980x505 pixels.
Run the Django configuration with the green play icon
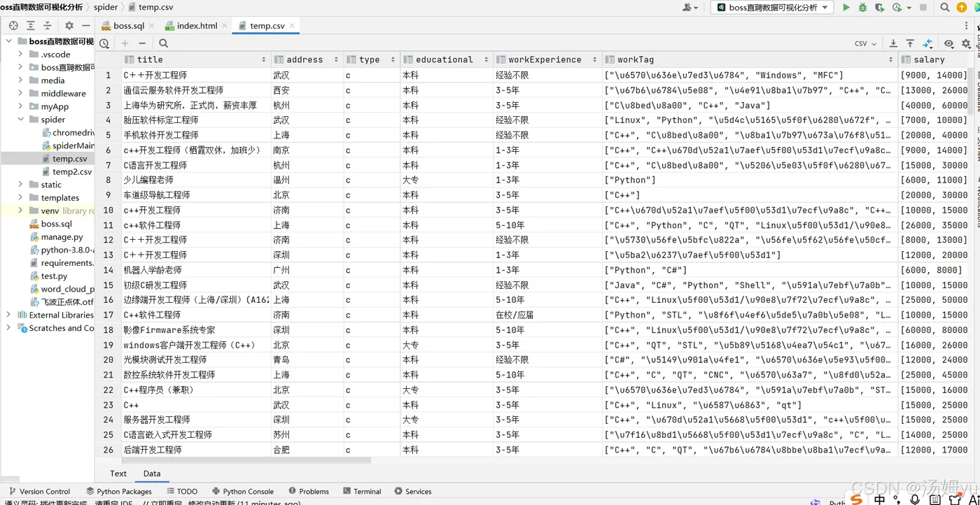[846, 8]
